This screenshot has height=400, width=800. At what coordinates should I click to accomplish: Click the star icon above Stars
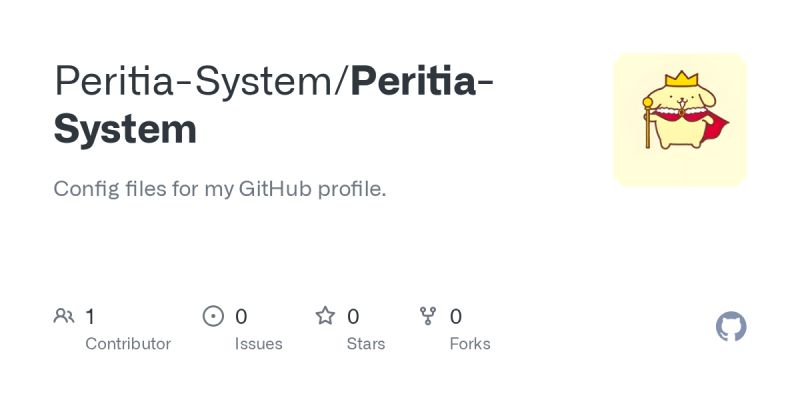pos(325,316)
